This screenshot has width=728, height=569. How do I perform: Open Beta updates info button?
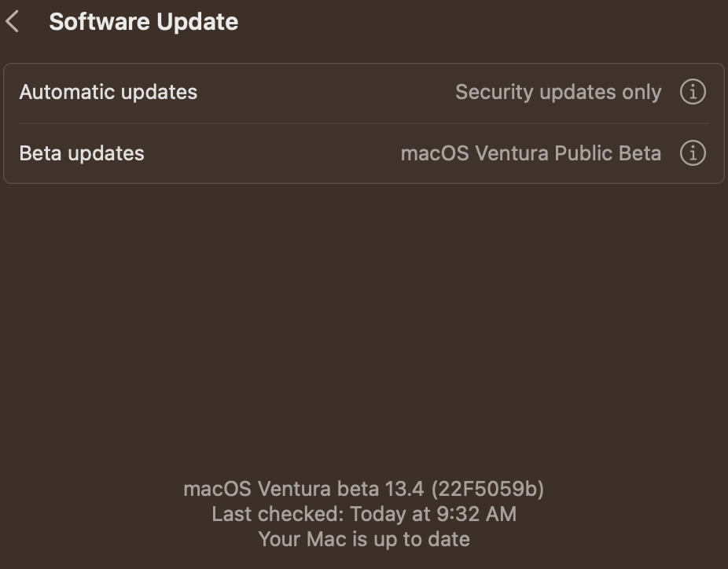(x=693, y=153)
